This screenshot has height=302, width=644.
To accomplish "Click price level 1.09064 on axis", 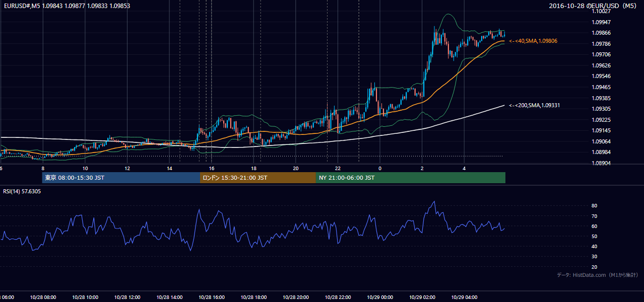I will pos(601,141).
